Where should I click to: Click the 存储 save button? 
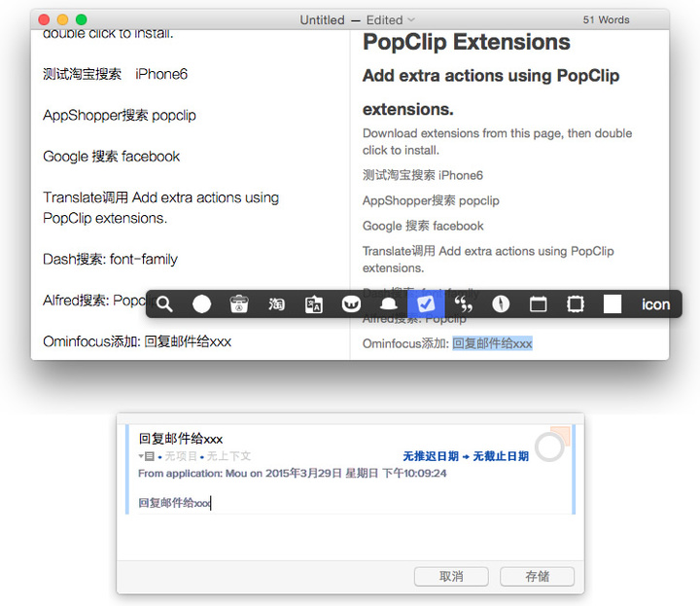point(537,577)
